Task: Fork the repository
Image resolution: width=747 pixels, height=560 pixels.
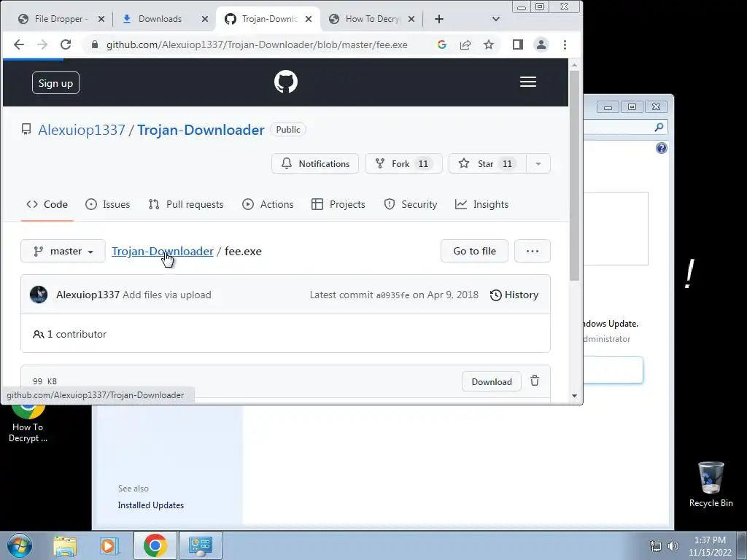Action: 403,164
